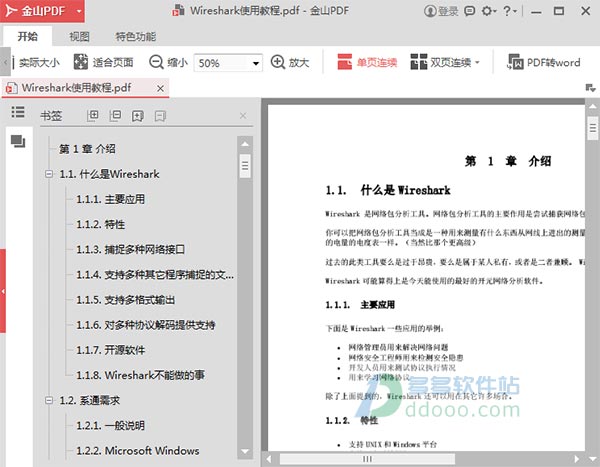Open the 双页连续 dropdown arrow
Image resolution: width=600 pixels, height=467 pixels.
tap(477, 62)
